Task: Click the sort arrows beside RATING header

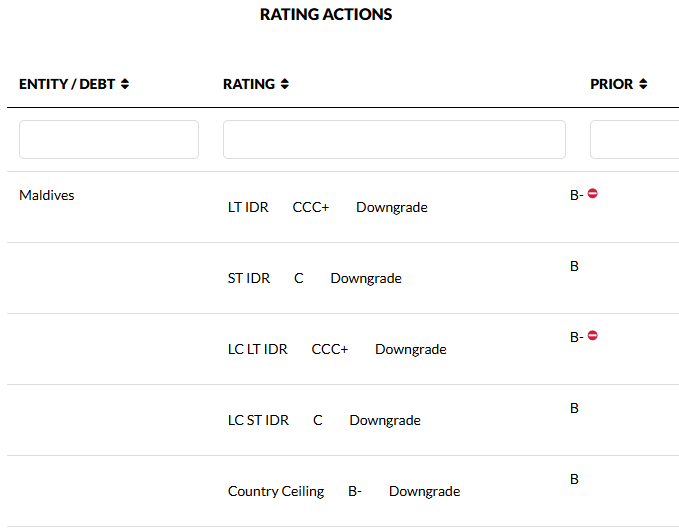Action: click(x=285, y=85)
